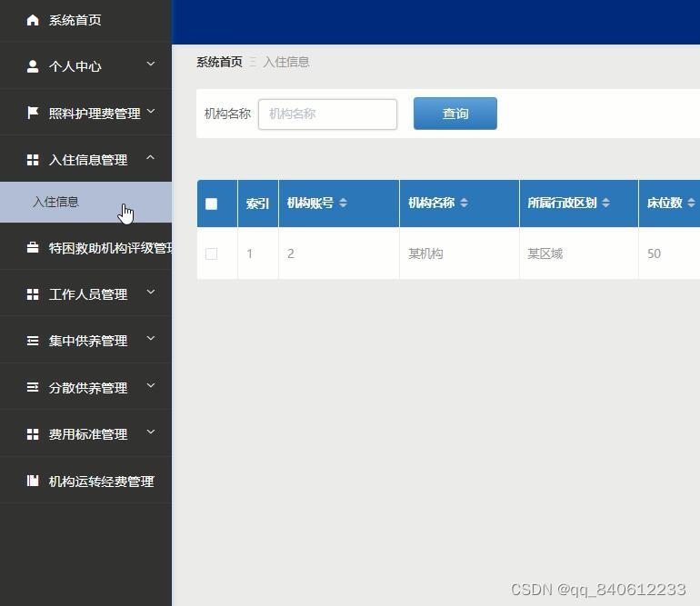Click the grid icon beside 工作人员管理
This screenshot has height=606, width=700.
click(33, 294)
